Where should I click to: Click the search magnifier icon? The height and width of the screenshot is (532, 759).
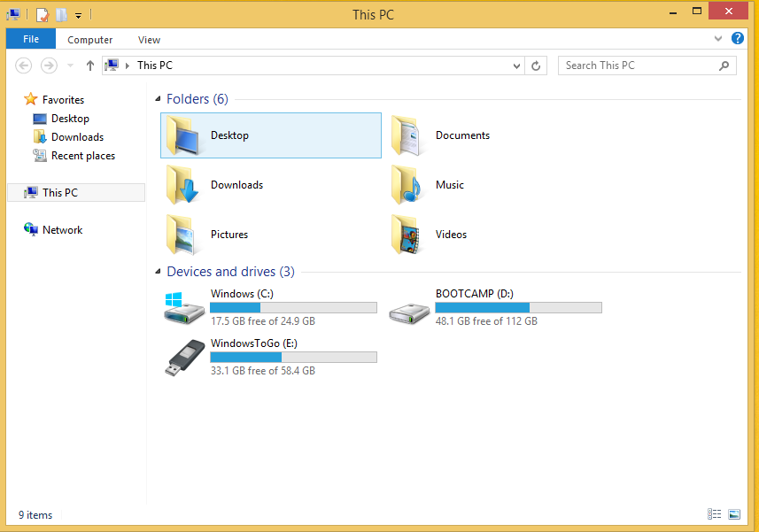pos(724,66)
